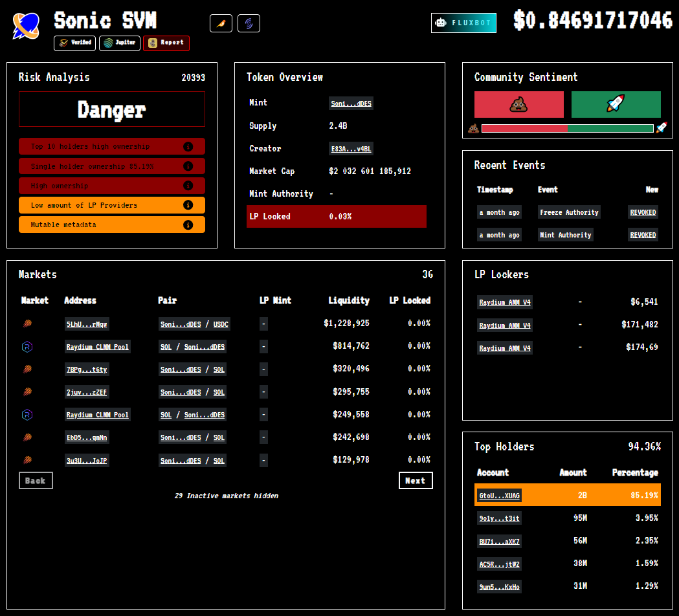679x616 pixels.
Task: Show info icon for High ownership risk
Action: [x=188, y=186]
